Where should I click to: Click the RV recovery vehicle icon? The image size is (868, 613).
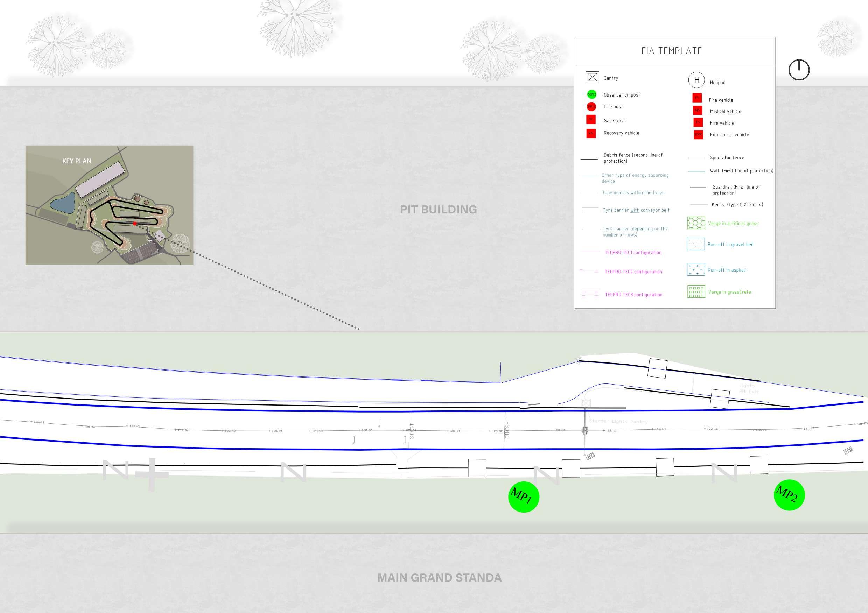pos(591,133)
